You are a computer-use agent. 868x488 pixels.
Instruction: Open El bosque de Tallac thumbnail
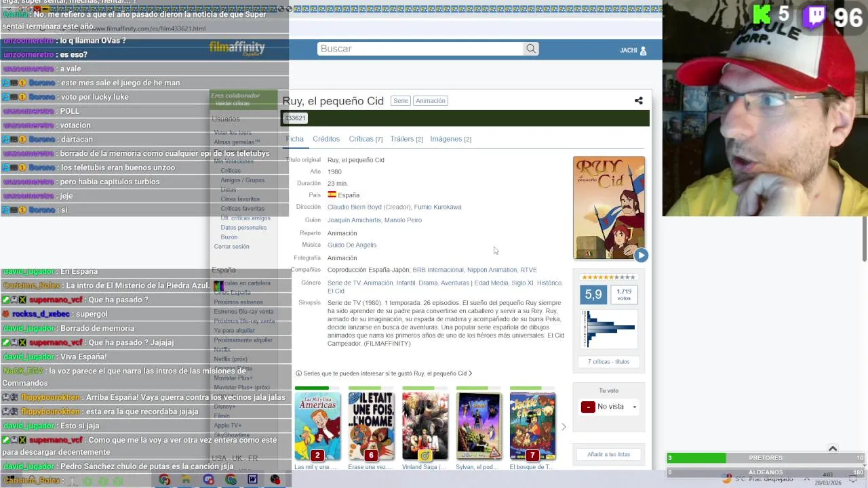pyautogui.click(x=532, y=425)
